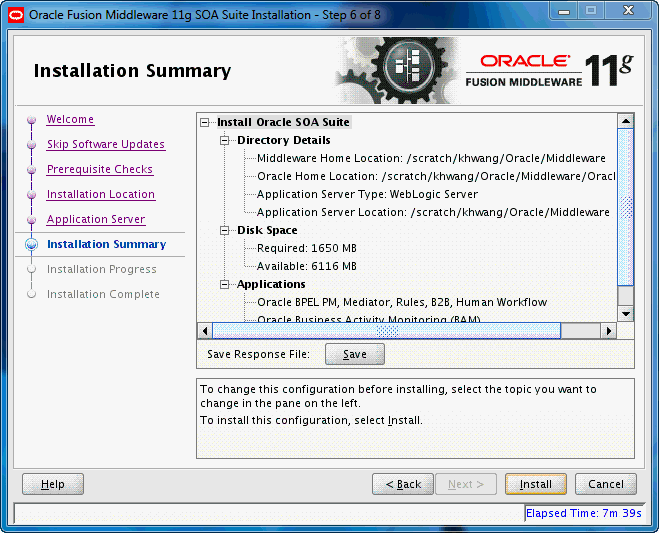Screen dimensions: 659x533
Task: Open Help for this installer screen
Action: pos(53,484)
